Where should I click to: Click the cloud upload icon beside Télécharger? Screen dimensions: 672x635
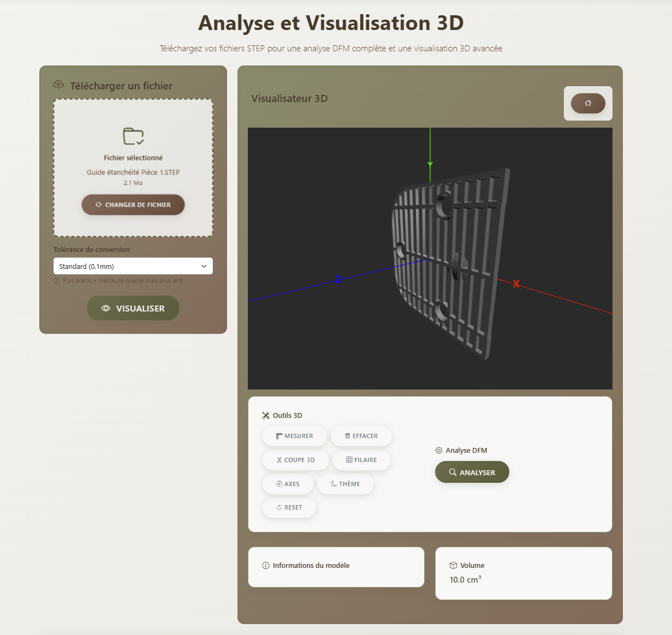(x=58, y=85)
